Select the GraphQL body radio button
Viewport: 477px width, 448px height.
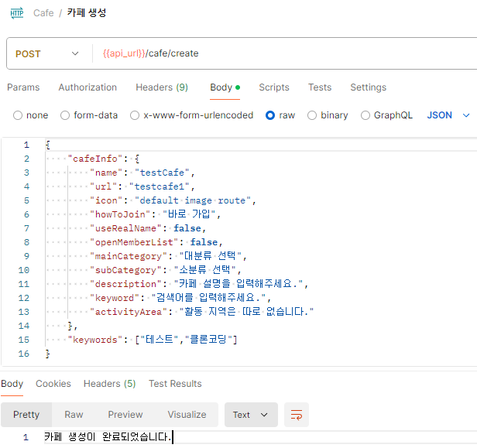(365, 115)
